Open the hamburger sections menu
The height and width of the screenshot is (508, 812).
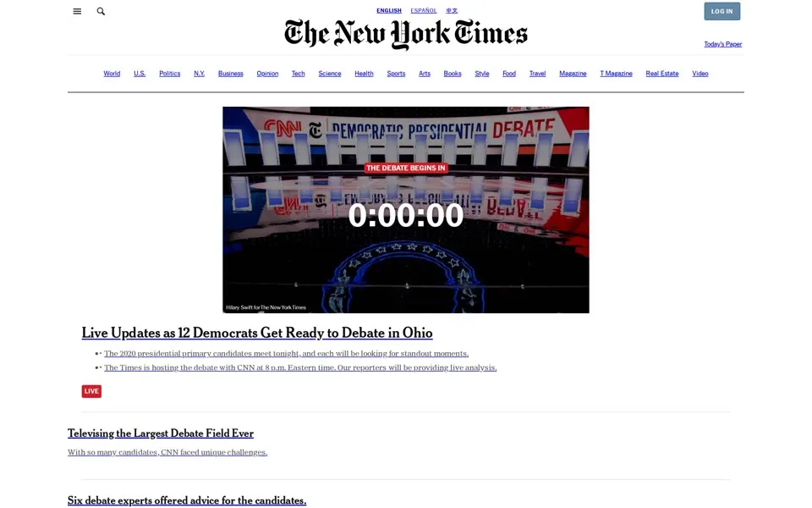[77, 11]
